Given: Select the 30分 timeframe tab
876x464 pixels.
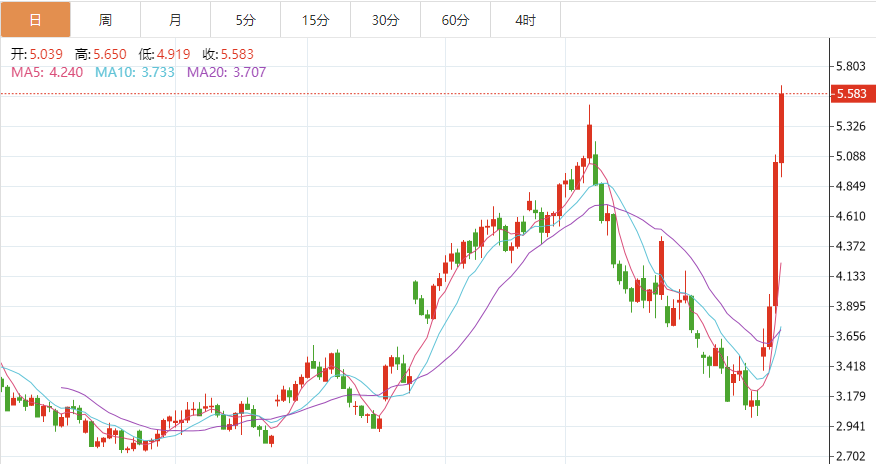Looking at the screenshot, I should point(385,20).
